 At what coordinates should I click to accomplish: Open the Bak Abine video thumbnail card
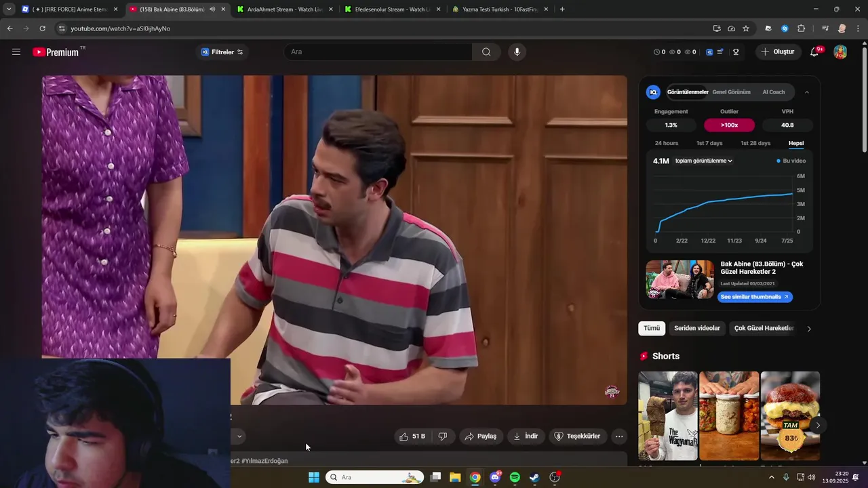click(680, 280)
